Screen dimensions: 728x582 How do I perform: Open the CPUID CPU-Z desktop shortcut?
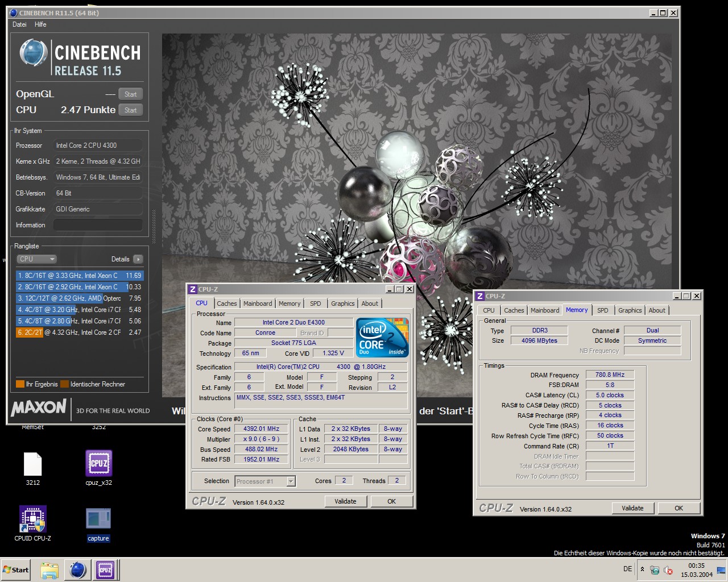(x=33, y=523)
